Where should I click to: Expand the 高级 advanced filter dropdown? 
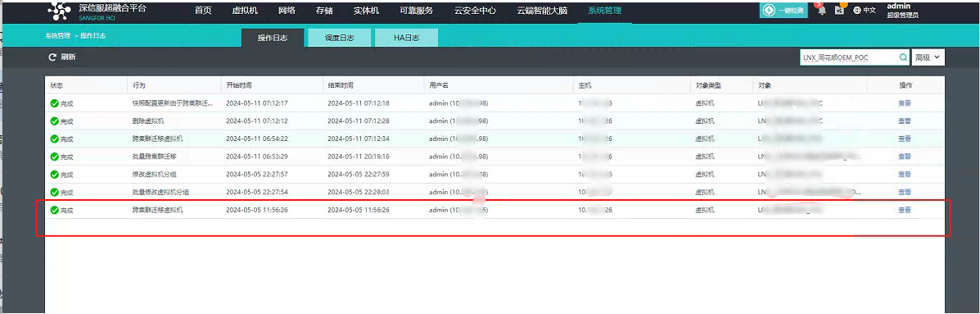tap(928, 57)
